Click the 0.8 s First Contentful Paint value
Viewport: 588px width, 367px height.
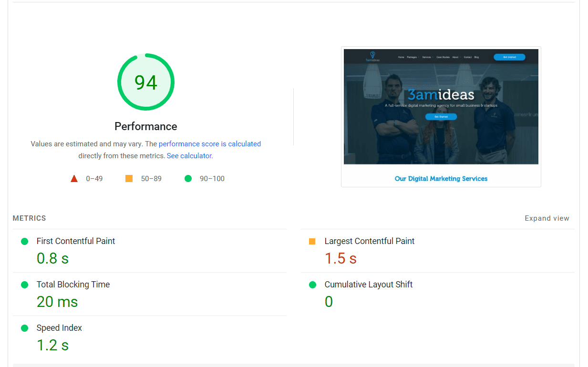click(52, 258)
